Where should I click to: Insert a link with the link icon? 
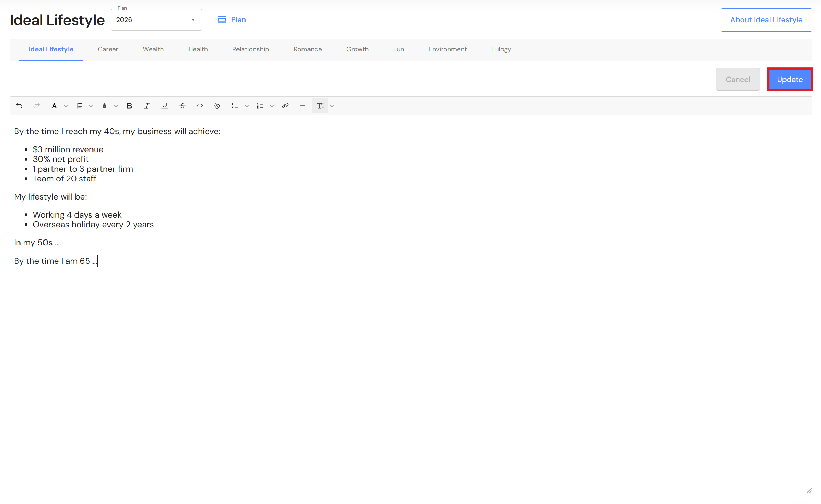pos(285,106)
